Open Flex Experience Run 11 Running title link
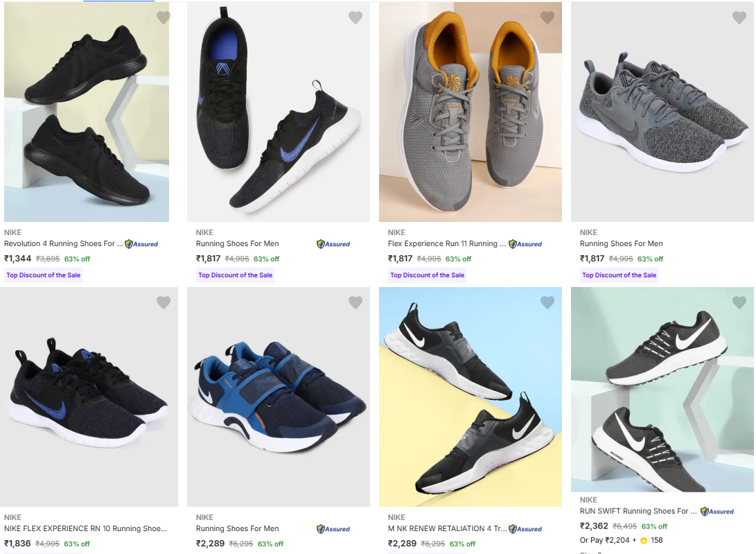The height and width of the screenshot is (554, 756). (x=443, y=243)
